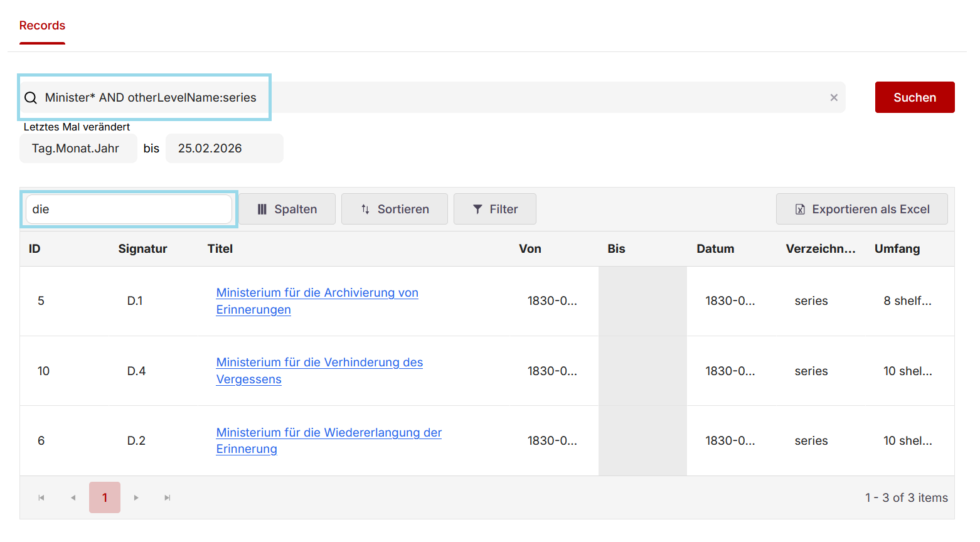The width and height of the screenshot is (980, 542).
Task: Go to next page arrow icon
Action: (136, 498)
